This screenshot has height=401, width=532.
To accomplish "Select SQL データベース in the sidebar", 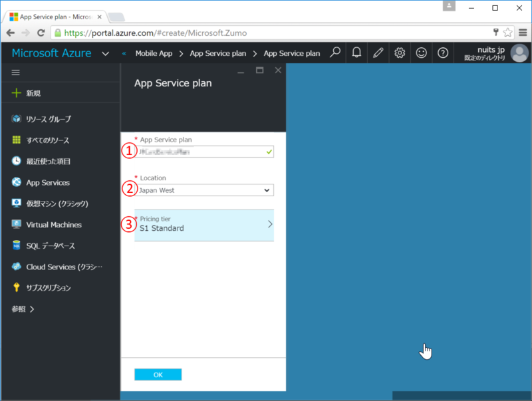I will (51, 245).
